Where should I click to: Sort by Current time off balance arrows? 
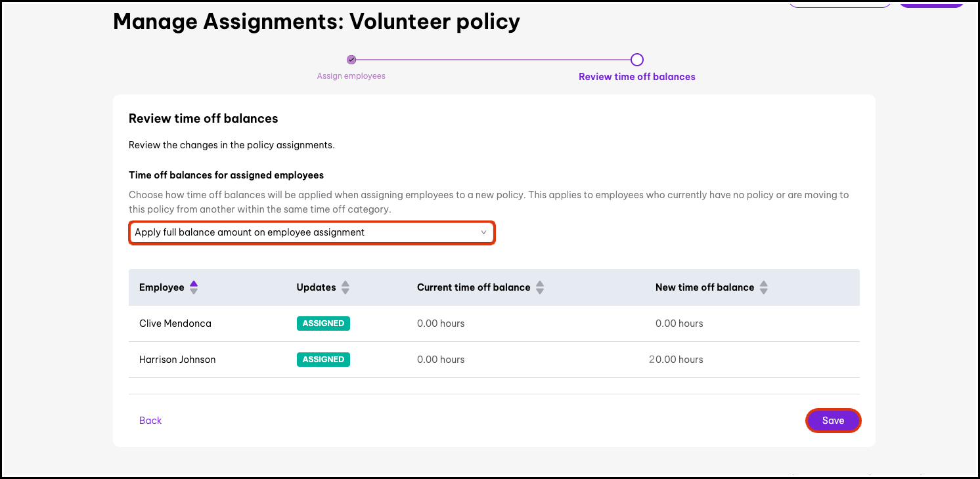tap(540, 287)
